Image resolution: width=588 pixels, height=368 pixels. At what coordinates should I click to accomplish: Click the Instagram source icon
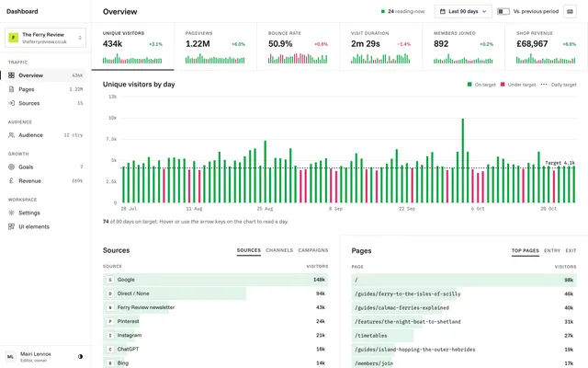coord(110,335)
